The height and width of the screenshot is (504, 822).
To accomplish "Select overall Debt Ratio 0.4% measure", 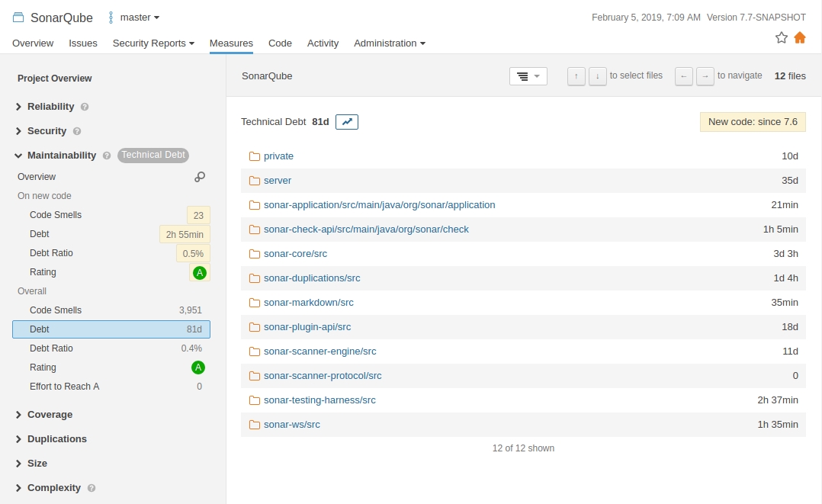I will tap(111, 348).
